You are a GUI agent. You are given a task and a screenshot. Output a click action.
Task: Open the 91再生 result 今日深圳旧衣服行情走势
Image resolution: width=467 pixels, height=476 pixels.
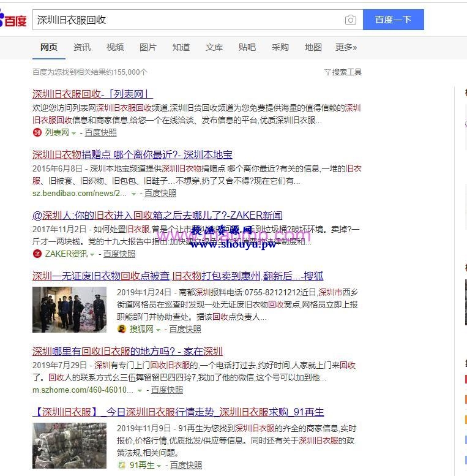178,412
